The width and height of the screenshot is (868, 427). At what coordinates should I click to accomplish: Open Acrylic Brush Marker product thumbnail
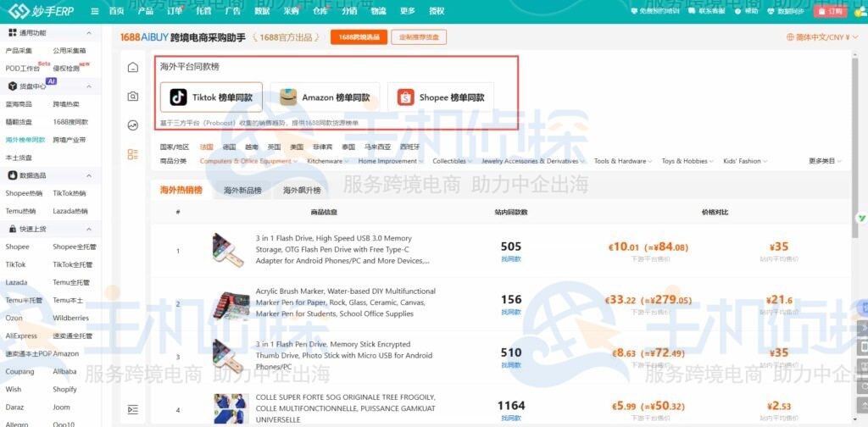click(231, 304)
